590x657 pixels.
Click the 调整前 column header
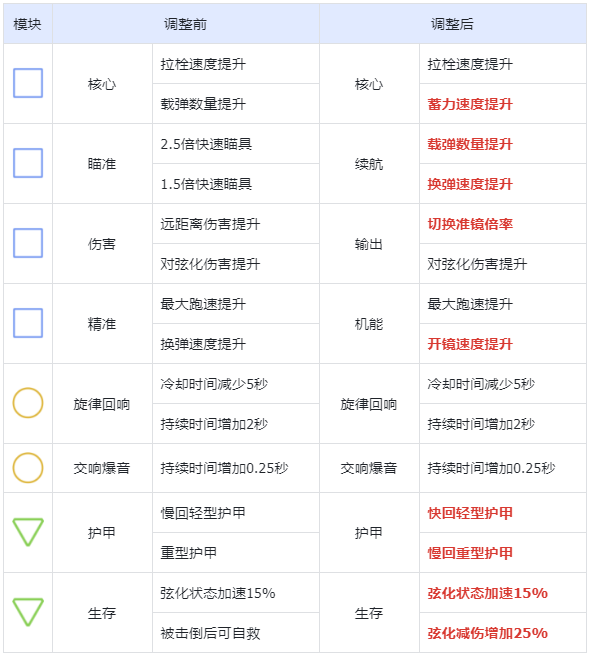point(186,24)
